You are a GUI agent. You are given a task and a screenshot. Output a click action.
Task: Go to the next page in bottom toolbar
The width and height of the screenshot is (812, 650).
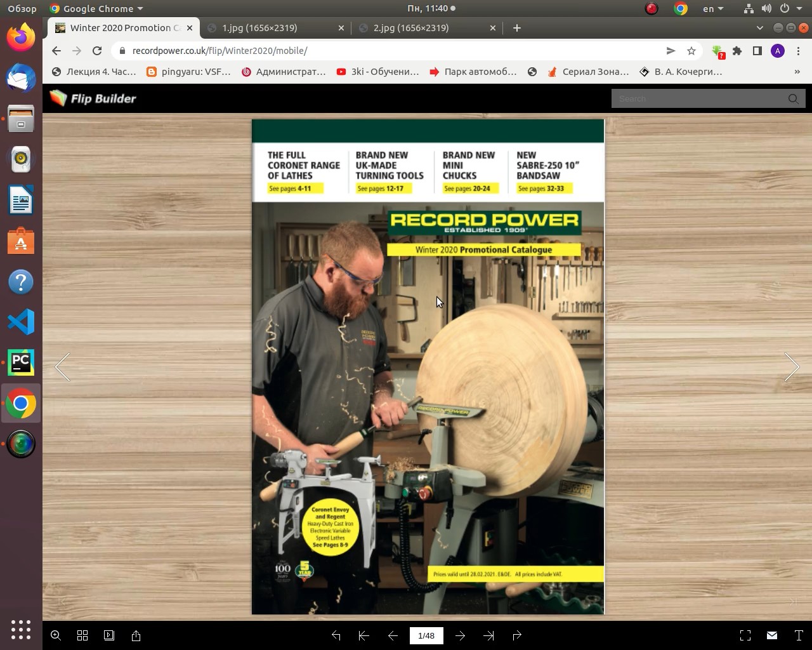(x=461, y=635)
